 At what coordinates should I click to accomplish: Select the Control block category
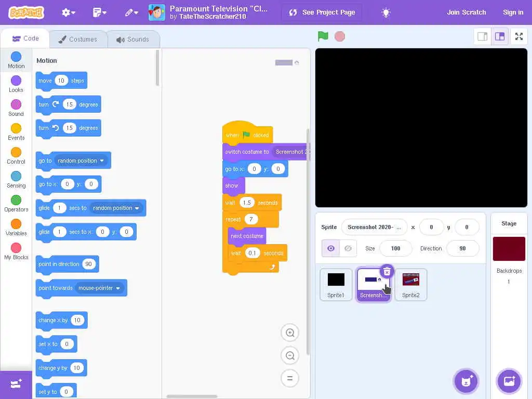pyautogui.click(x=16, y=156)
